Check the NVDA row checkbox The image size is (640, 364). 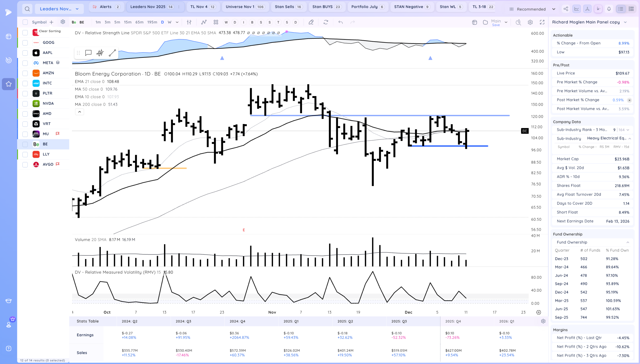tap(25, 103)
